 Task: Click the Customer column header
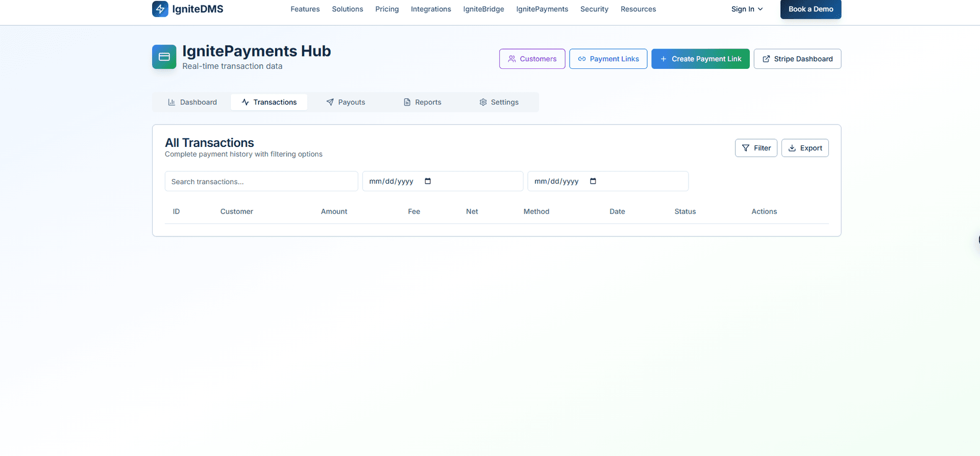[x=236, y=211]
